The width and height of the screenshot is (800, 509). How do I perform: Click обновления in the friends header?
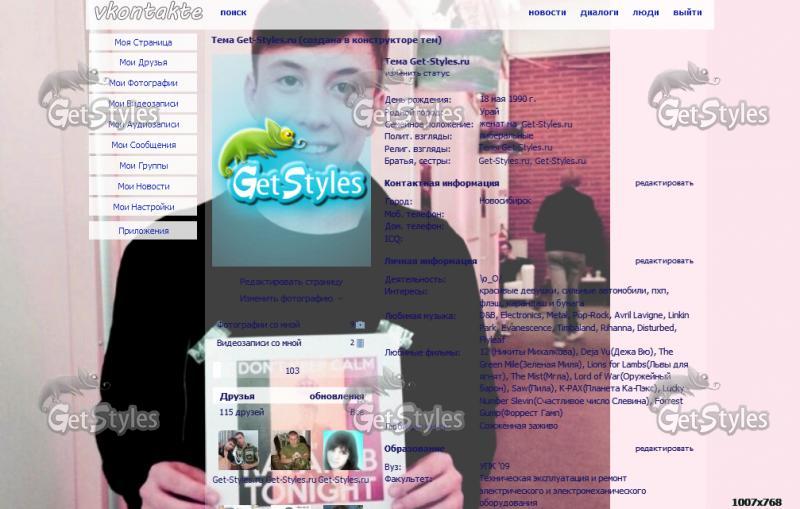tap(336, 396)
